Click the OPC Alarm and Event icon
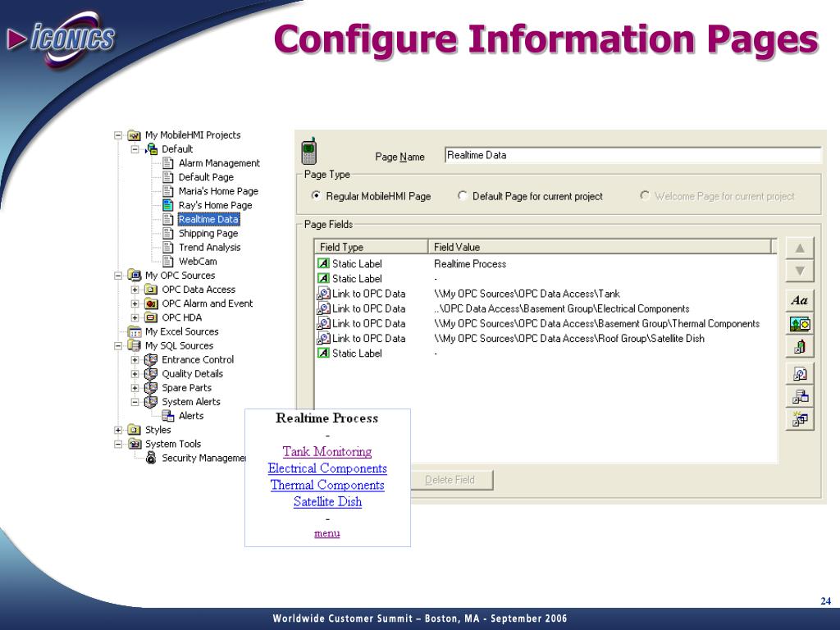The width and height of the screenshot is (840, 630). click(x=151, y=304)
